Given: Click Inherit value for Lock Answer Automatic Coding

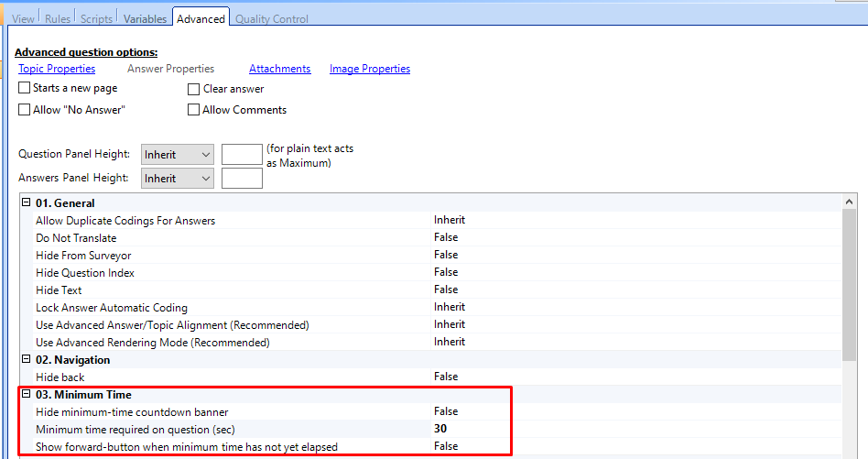Looking at the screenshot, I should coord(450,307).
